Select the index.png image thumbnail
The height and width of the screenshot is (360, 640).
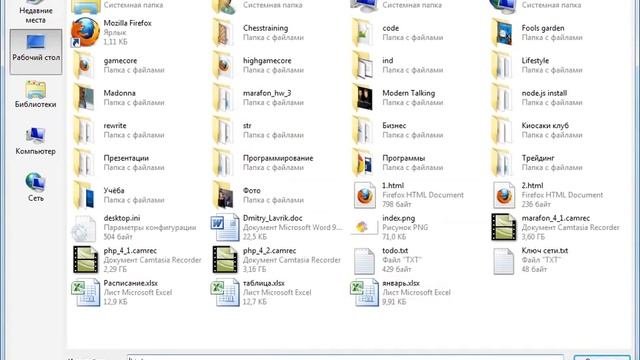point(364,227)
